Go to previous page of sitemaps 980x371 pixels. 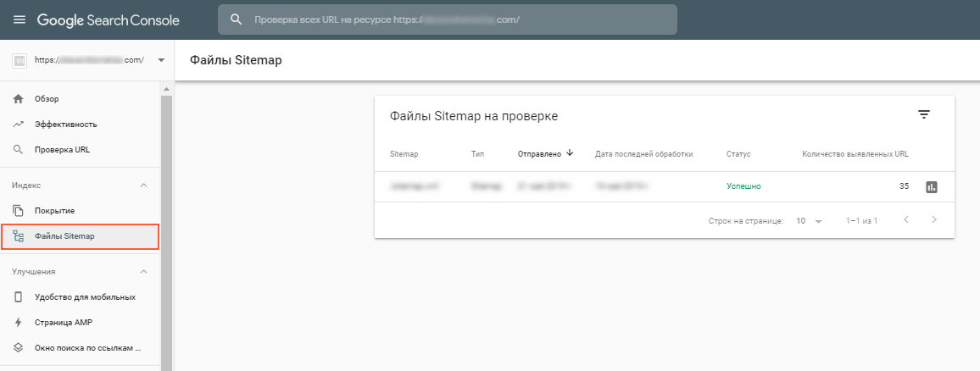point(905,220)
